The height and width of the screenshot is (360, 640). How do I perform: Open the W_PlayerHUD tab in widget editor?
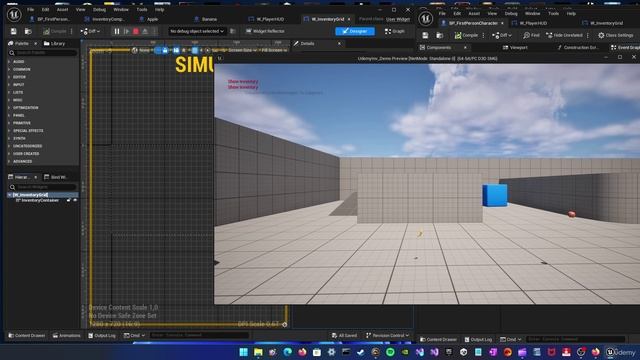[266, 19]
